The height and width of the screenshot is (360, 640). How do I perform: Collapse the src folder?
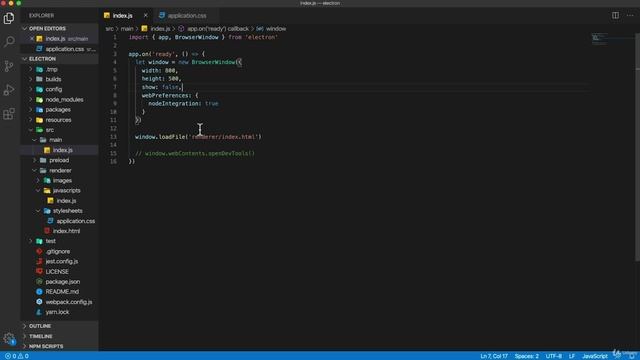pyautogui.click(x=60, y=130)
